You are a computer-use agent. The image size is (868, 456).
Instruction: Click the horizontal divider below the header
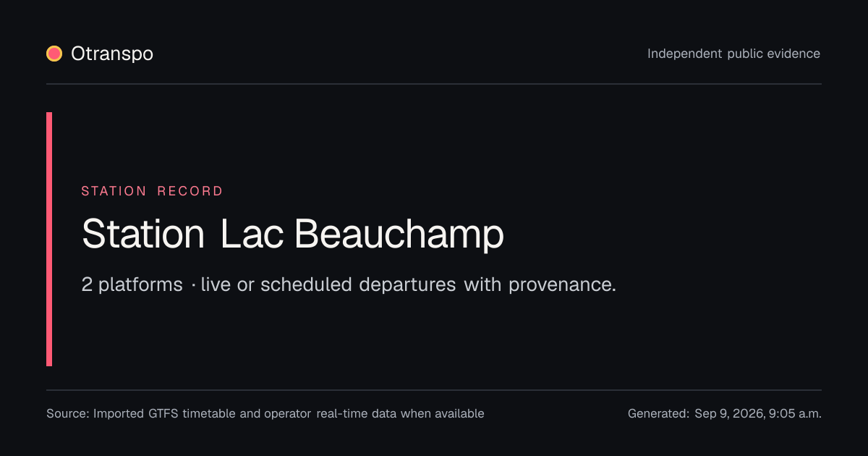[x=434, y=84]
